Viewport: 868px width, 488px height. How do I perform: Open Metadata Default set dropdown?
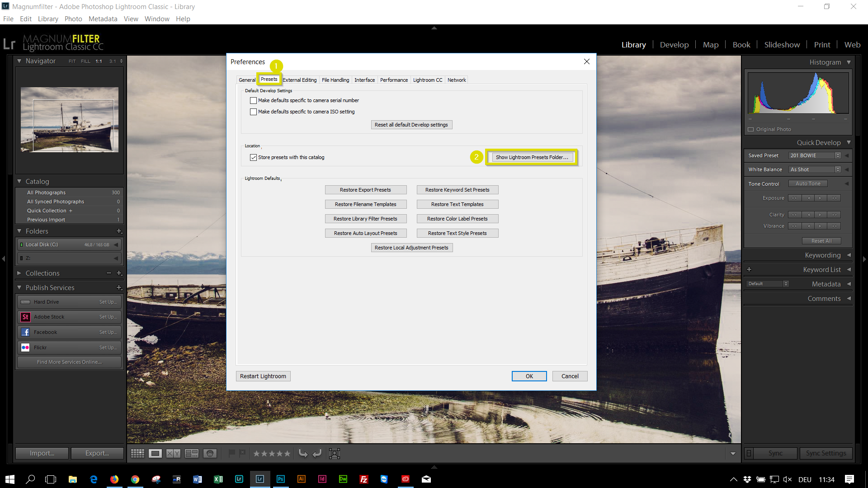pyautogui.click(x=768, y=284)
